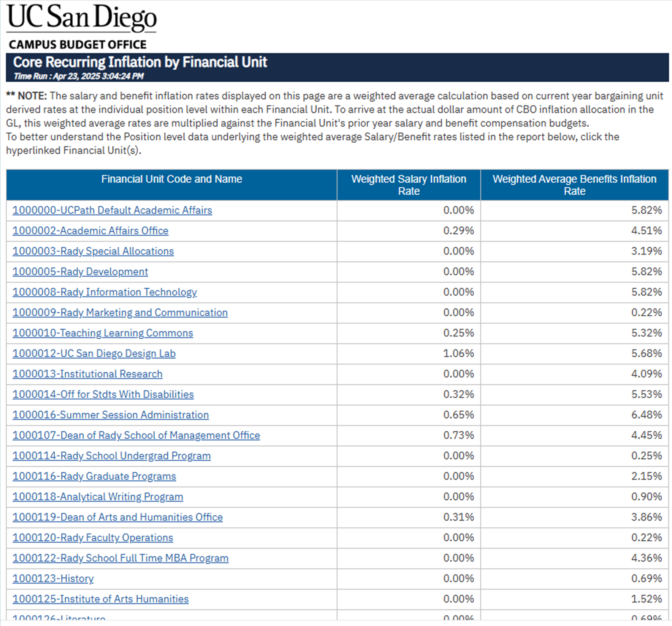
Task: Open 1000008-Rady Information Technology details
Action: 104,292
